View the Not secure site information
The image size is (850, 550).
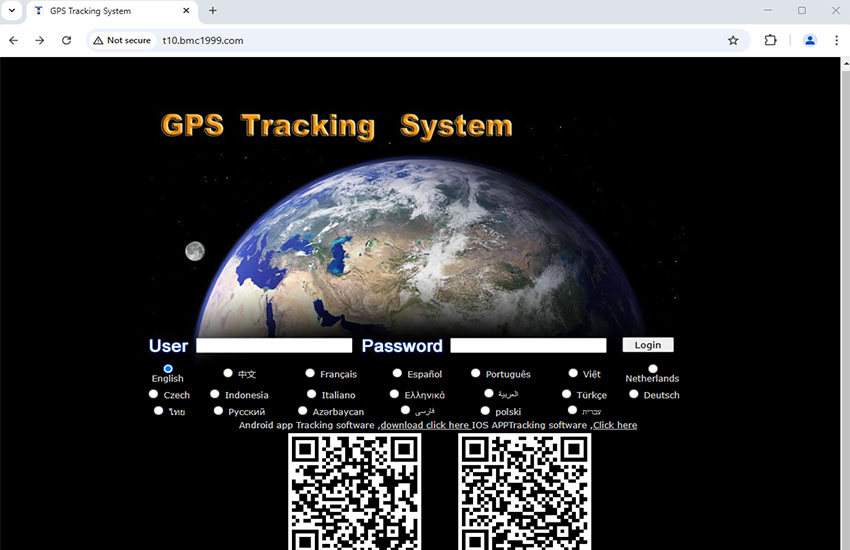pos(122,40)
